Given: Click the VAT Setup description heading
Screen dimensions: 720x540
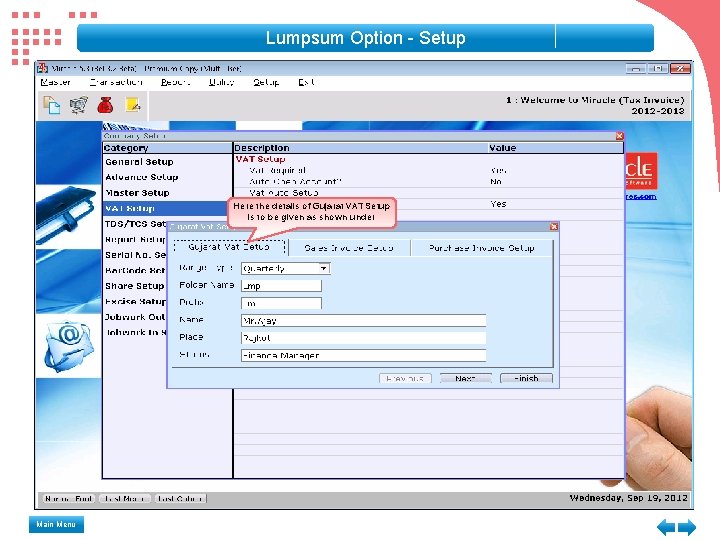Looking at the screenshot, I should tap(260, 159).
